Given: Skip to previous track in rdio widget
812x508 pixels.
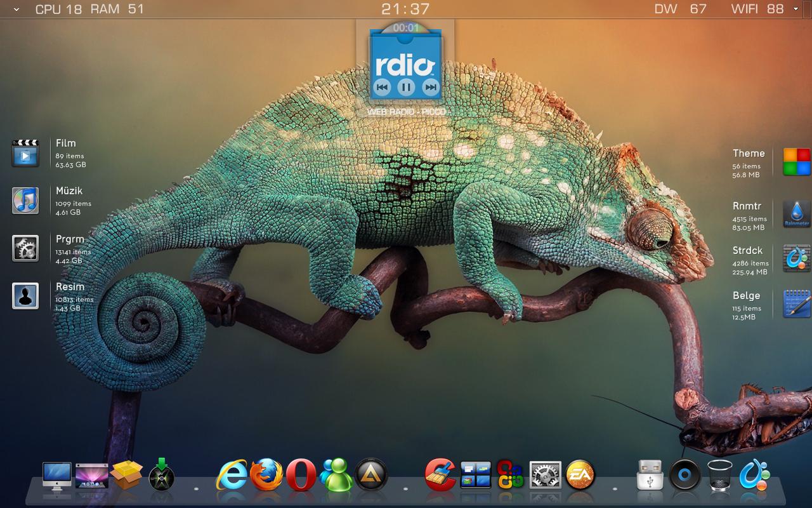Looking at the screenshot, I should tap(382, 87).
